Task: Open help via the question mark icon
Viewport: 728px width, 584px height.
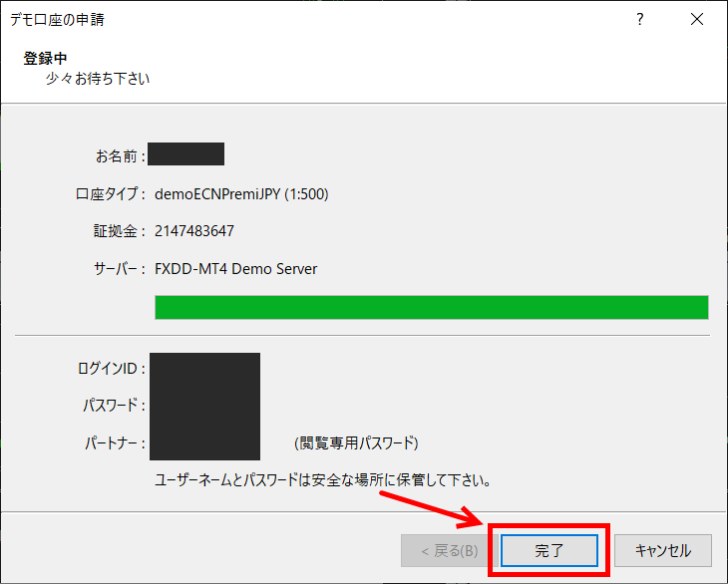Action: [x=640, y=19]
